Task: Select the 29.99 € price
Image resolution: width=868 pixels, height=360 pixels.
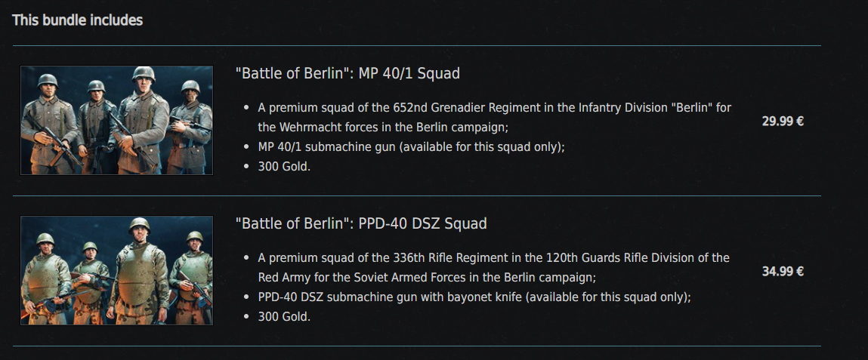Action: click(x=782, y=121)
